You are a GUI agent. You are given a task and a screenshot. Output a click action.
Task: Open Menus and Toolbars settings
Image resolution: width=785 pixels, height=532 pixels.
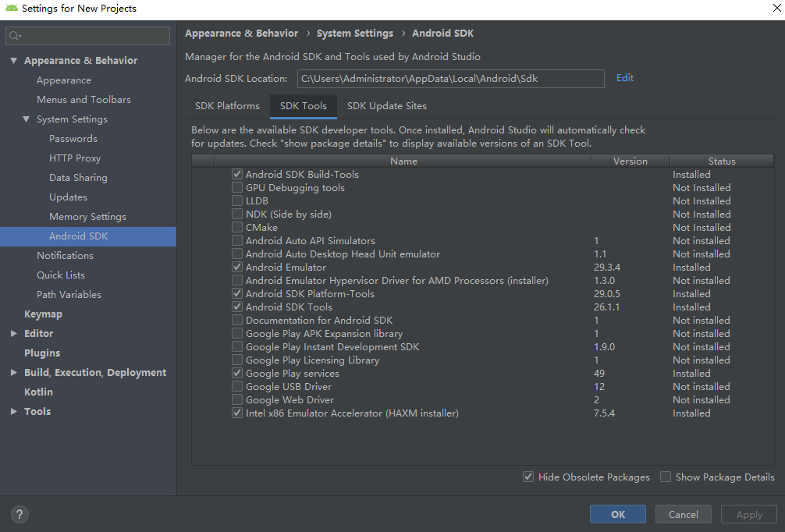pos(83,100)
